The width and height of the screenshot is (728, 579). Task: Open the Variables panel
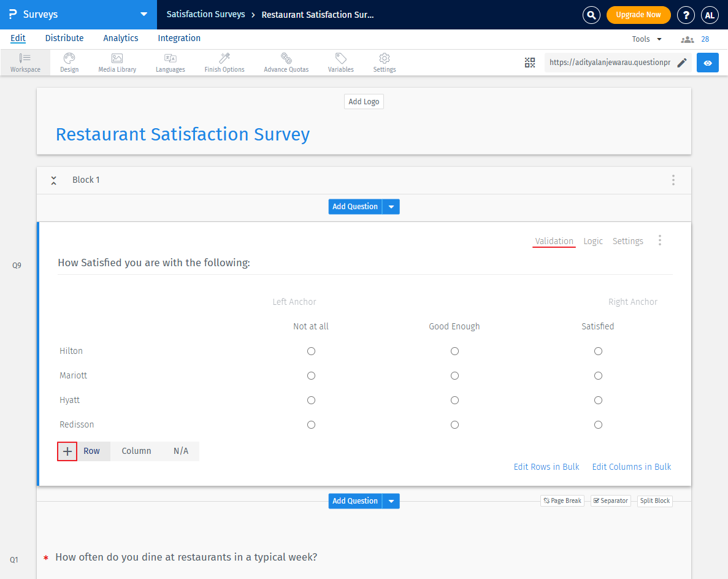point(340,62)
